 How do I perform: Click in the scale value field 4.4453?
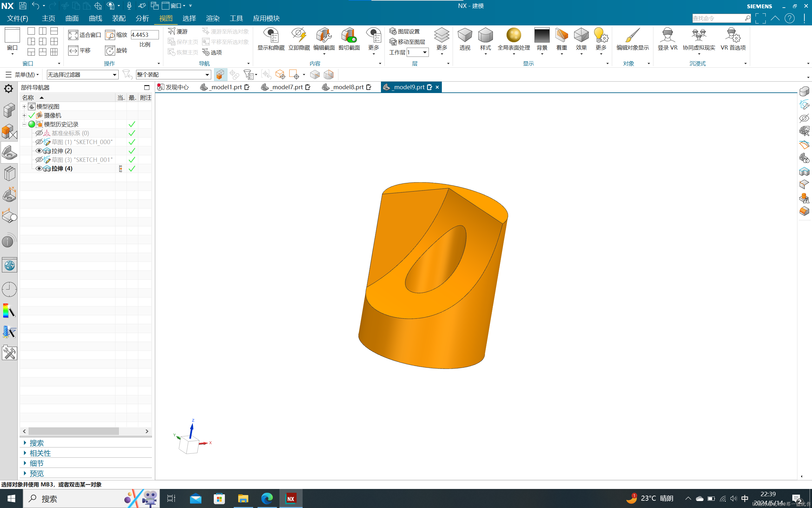pyautogui.click(x=144, y=35)
